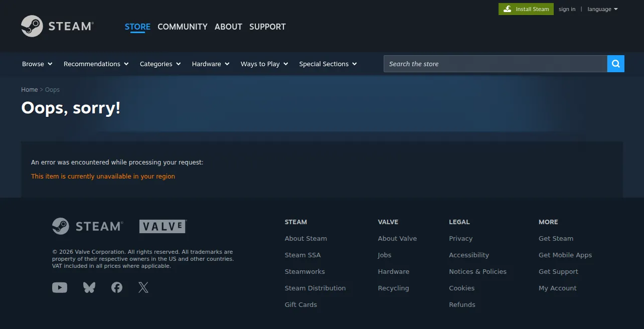Open Steam's X social icon
Screen dimensions: 644x329
pyautogui.click(x=143, y=287)
